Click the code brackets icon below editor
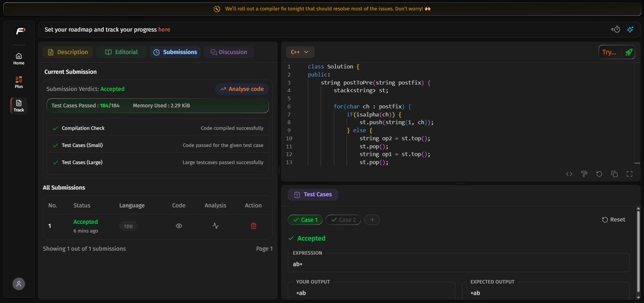The height and width of the screenshot is (303, 644). pos(569,174)
